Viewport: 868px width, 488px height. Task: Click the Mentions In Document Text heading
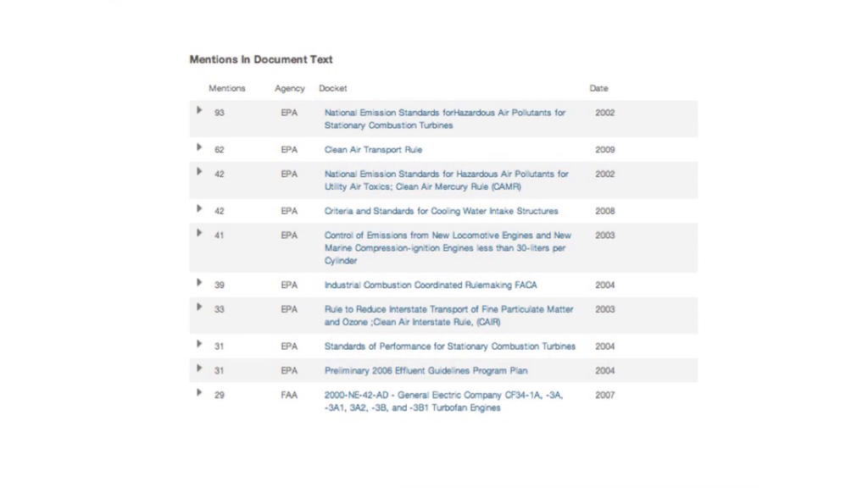click(261, 60)
